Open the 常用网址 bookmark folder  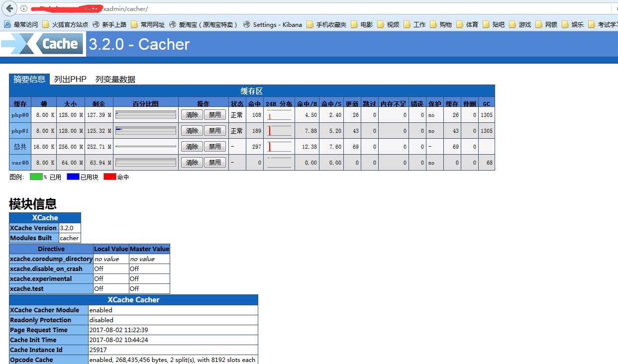click(148, 24)
